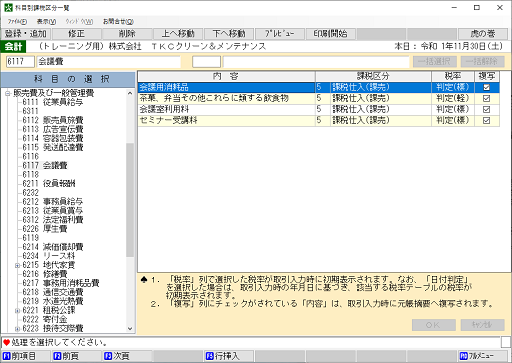The image size is (512, 363).
Task: Toggle 複写 checkbox for 会議用消耗品
Action: [486, 87]
